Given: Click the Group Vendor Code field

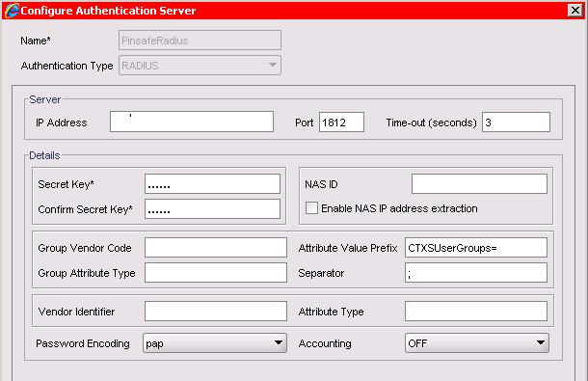Looking at the screenshot, I should [x=216, y=247].
